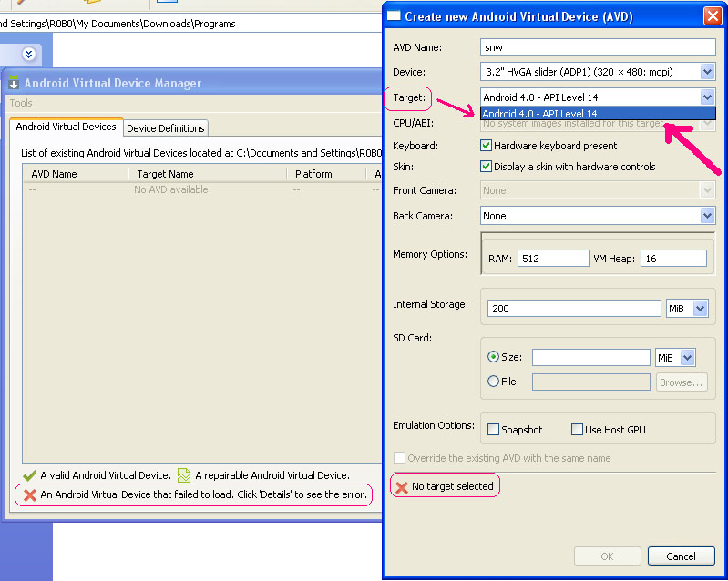Click the VM Heap value field
Screen dimensions: 728x581
(673, 259)
